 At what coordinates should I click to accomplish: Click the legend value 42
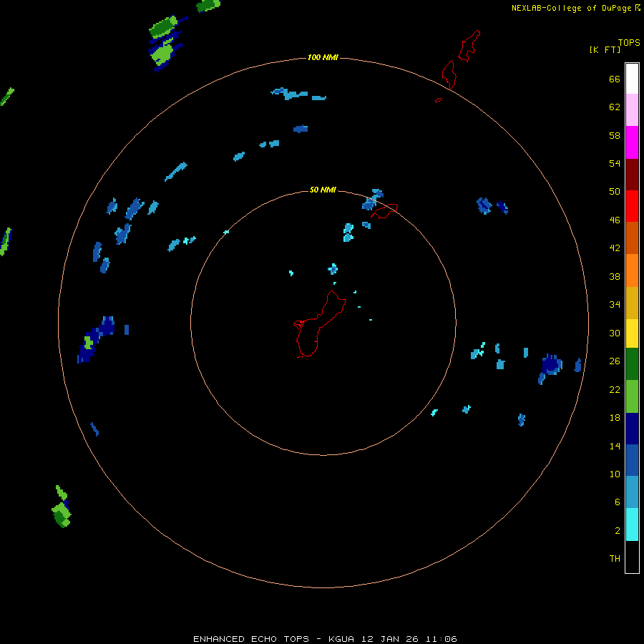(x=615, y=248)
